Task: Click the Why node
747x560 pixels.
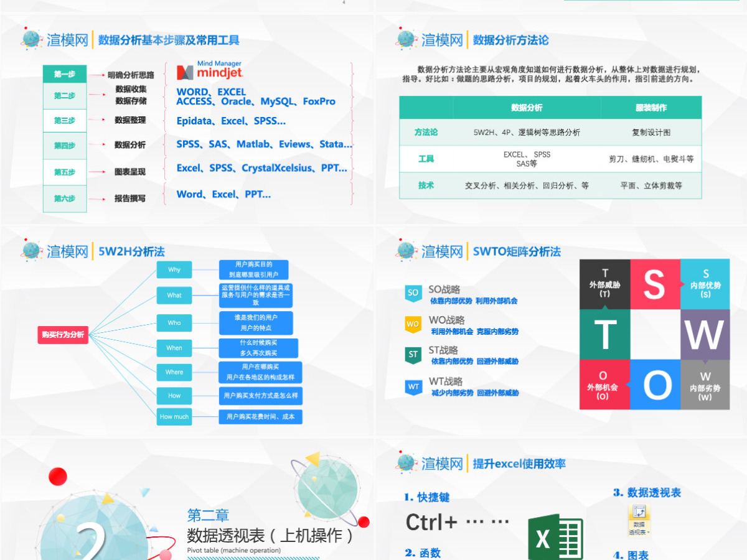Action: [174, 269]
